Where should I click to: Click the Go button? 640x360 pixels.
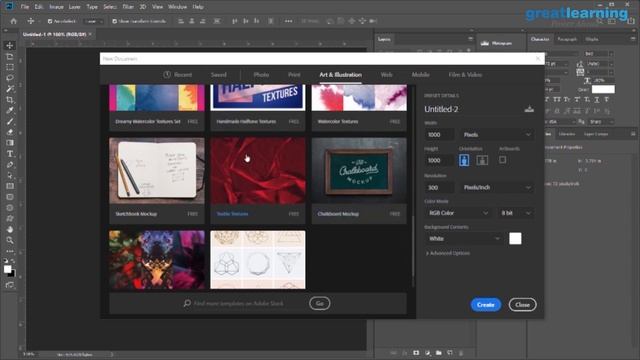pyautogui.click(x=320, y=303)
